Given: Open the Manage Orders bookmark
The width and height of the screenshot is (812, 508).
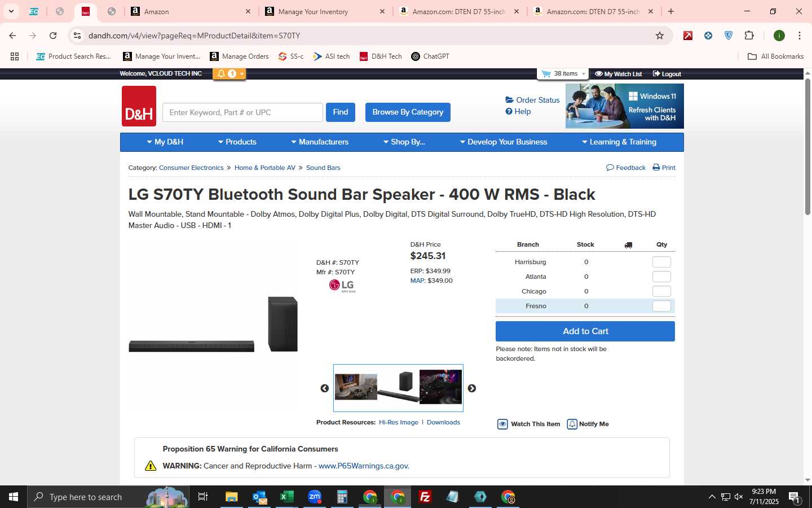Looking at the screenshot, I should (x=239, y=56).
